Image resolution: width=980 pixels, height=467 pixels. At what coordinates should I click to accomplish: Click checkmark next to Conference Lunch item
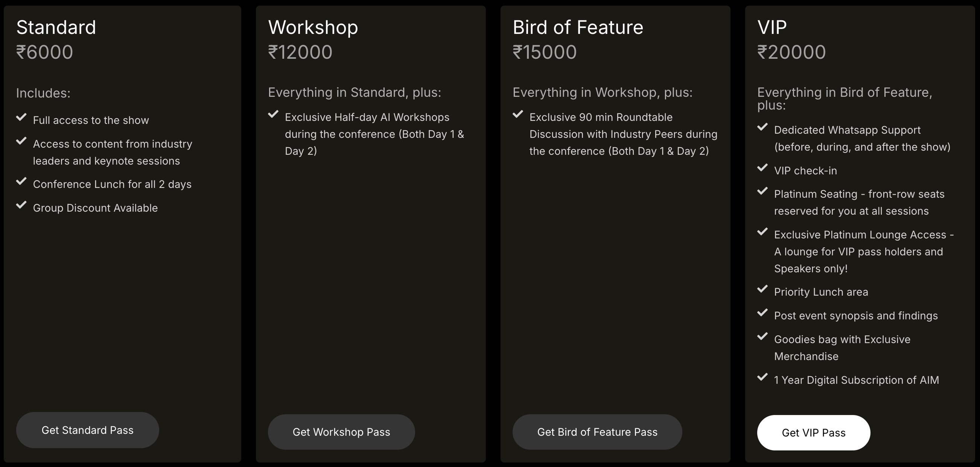click(21, 181)
